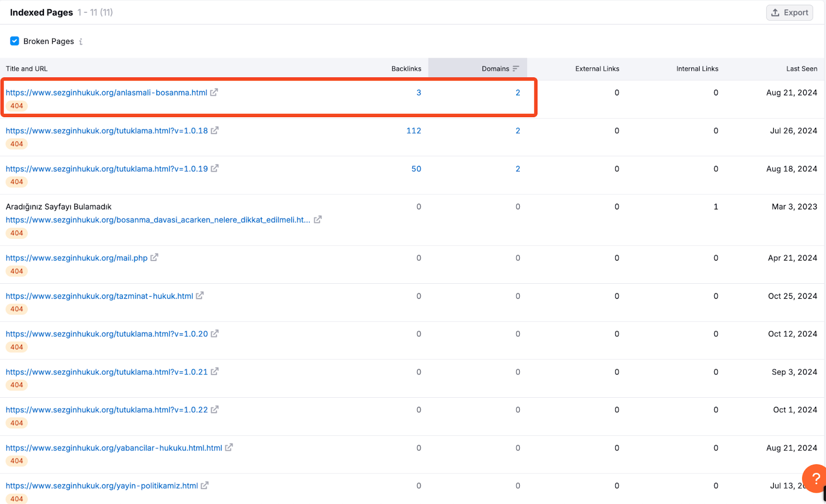Open external link icon for tutuklama.html?v=1.0.20
The width and height of the screenshot is (826, 504).
tap(214, 334)
